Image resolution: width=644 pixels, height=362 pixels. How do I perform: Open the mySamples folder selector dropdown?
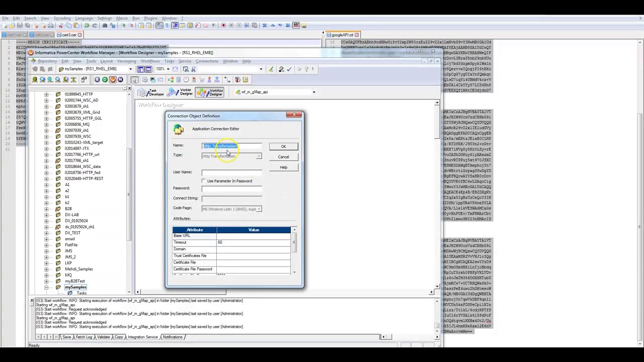[130, 69]
